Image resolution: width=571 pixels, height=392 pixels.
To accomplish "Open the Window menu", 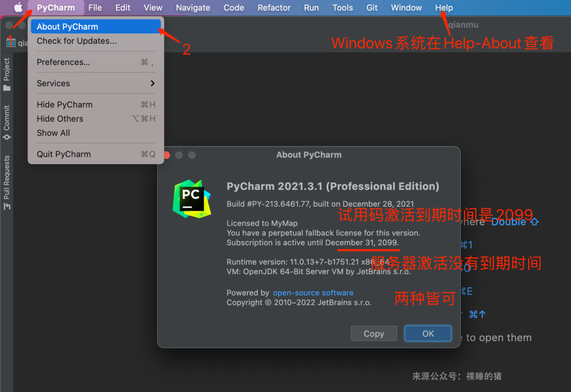I will point(407,7).
